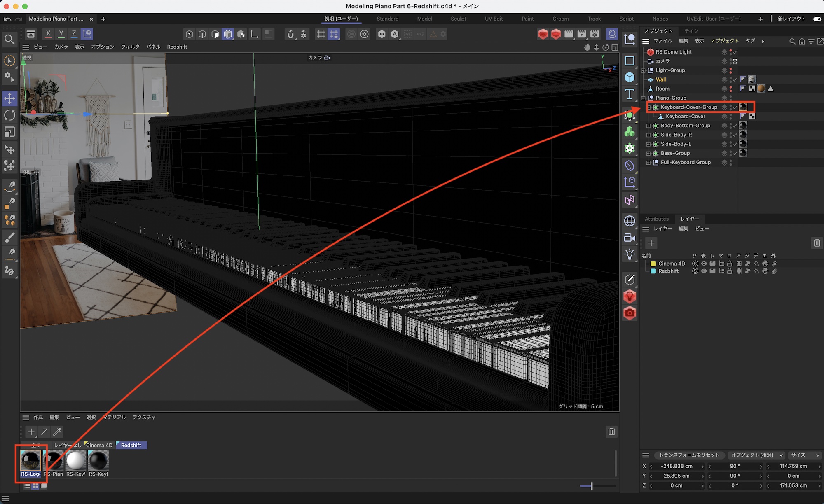Image resolution: width=824 pixels, height=504 pixels.
Task: Toggle Y axis lock
Action: (61, 34)
